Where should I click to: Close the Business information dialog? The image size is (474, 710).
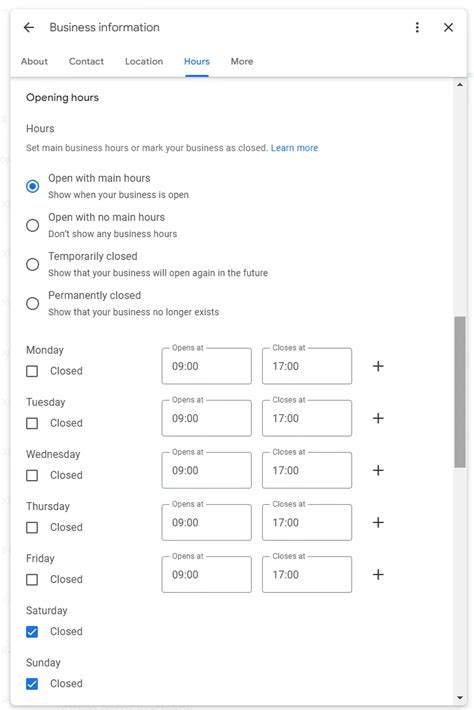(448, 28)
